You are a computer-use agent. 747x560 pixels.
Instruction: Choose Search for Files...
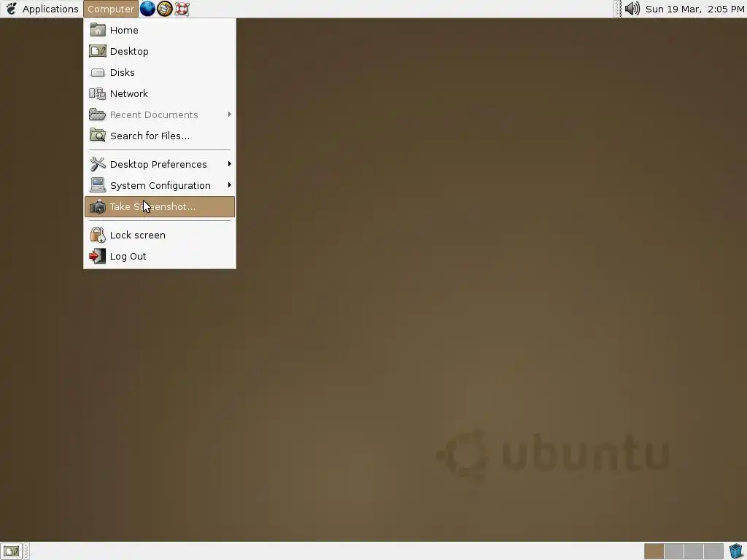[160, 136]
